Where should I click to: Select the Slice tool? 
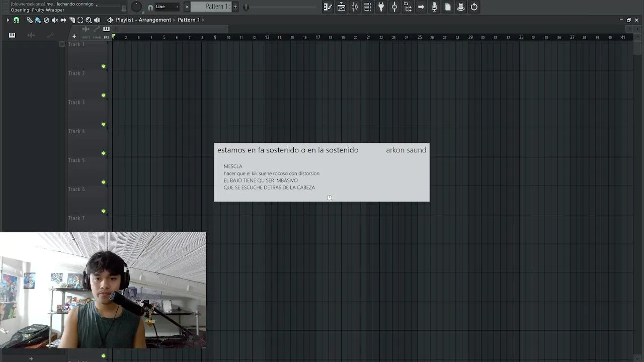72,20
